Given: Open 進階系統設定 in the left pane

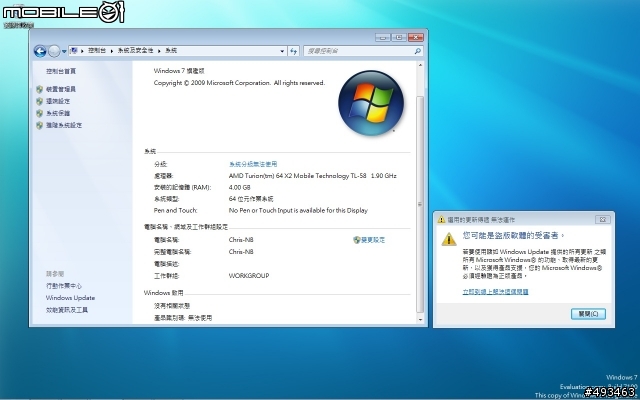Looking at the screenshot, I should [x=64, y=125].
